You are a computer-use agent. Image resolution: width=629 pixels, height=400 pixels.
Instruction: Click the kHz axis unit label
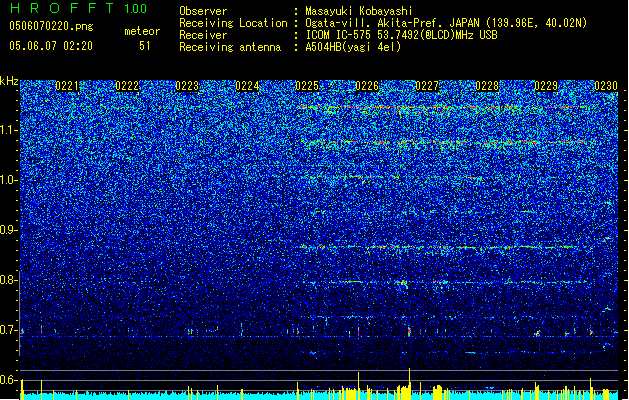(9, 81)
